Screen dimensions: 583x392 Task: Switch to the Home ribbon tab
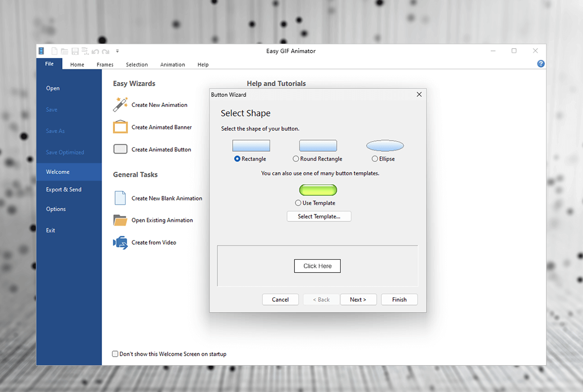pos(77,64)
